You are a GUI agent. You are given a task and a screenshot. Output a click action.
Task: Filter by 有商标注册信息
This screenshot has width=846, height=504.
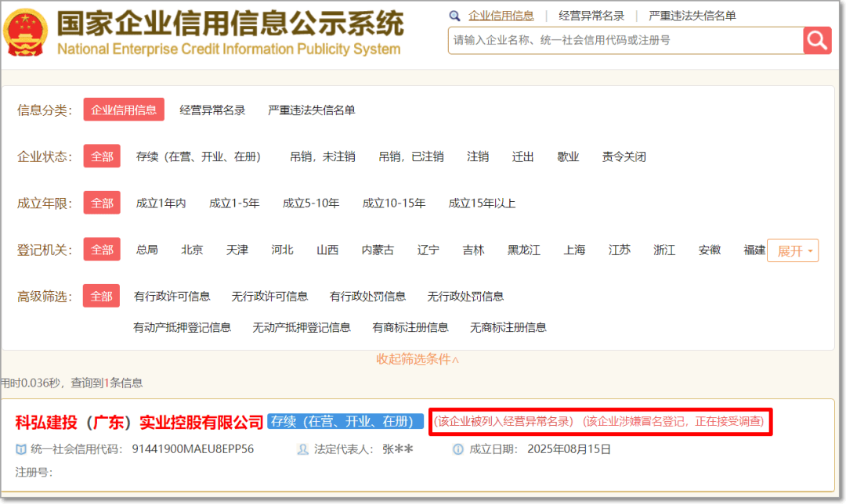tap(410, 328)
